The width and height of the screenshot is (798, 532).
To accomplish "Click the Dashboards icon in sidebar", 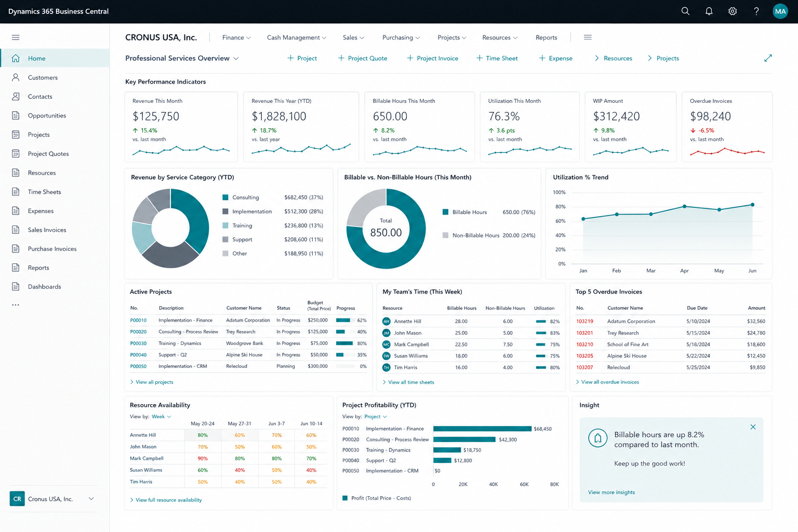I will [16, 287].
